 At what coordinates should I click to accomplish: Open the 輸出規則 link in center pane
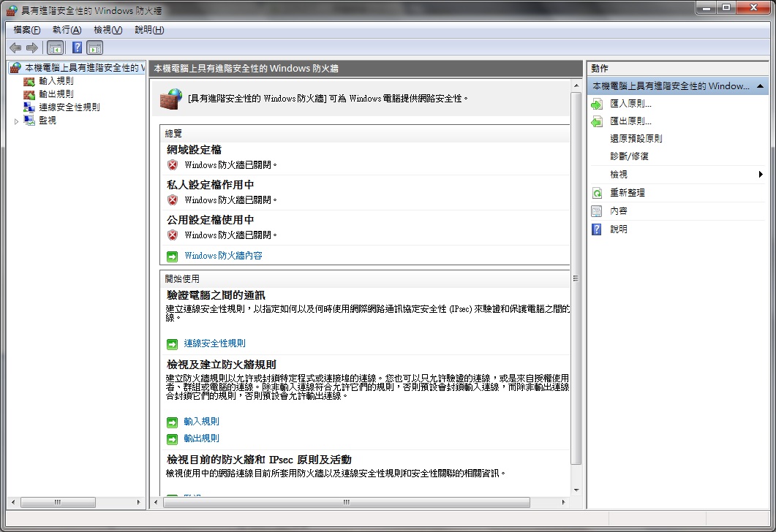201,438
